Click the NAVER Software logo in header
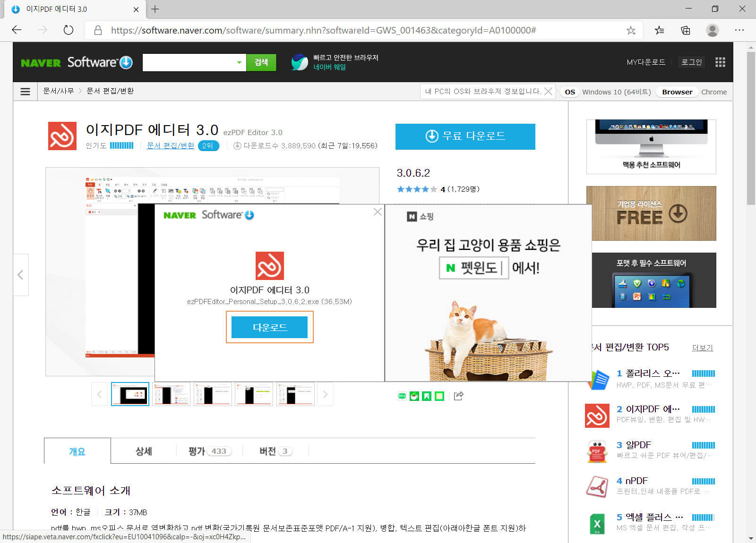 77,62
